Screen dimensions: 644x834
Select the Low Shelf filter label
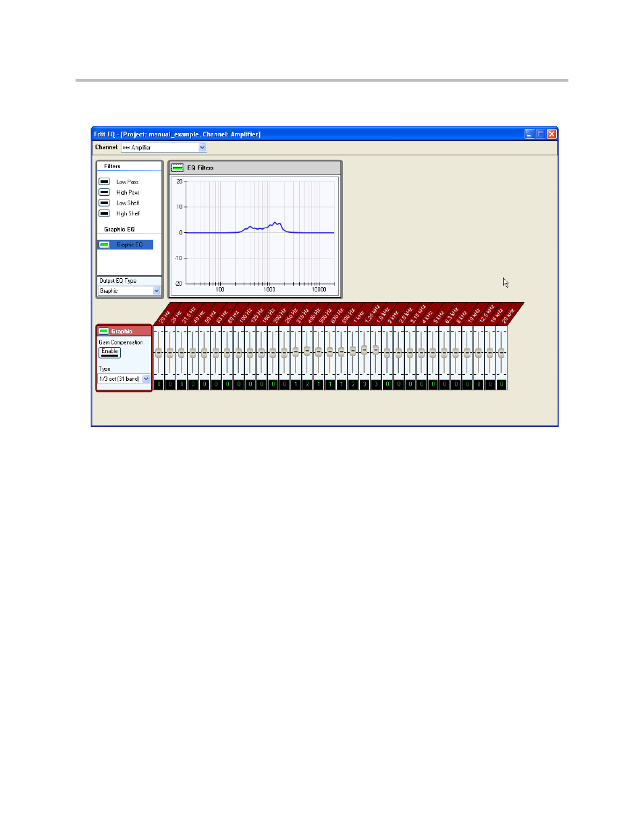(128, 203)
